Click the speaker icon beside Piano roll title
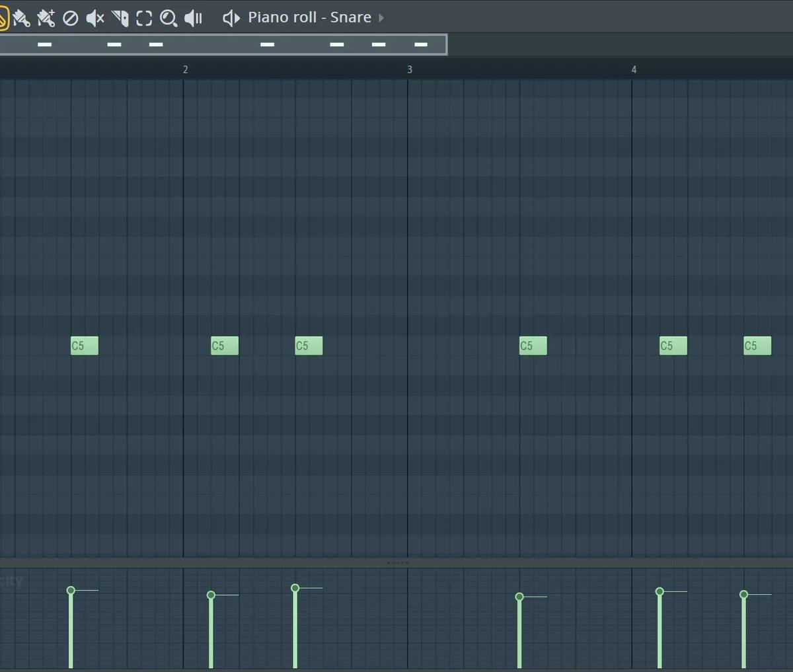The image size is (793, 672). [x=231, y=18]
